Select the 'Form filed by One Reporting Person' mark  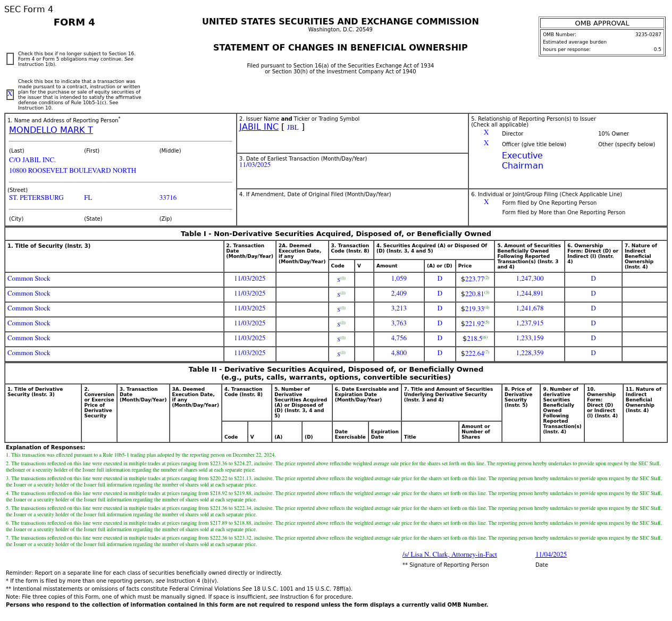(x=486, y=203)
